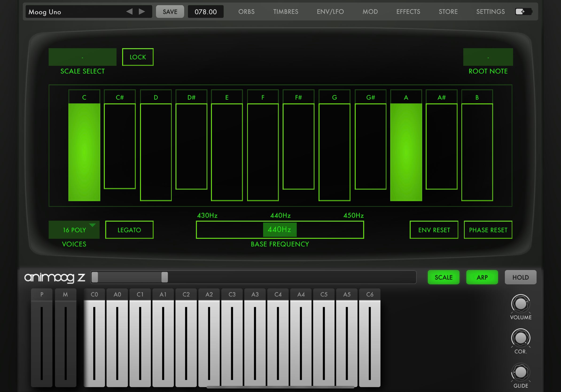This screenshot has width=561, height=392.
Task: Toggle the scale LOCK button
Action: 138,57
